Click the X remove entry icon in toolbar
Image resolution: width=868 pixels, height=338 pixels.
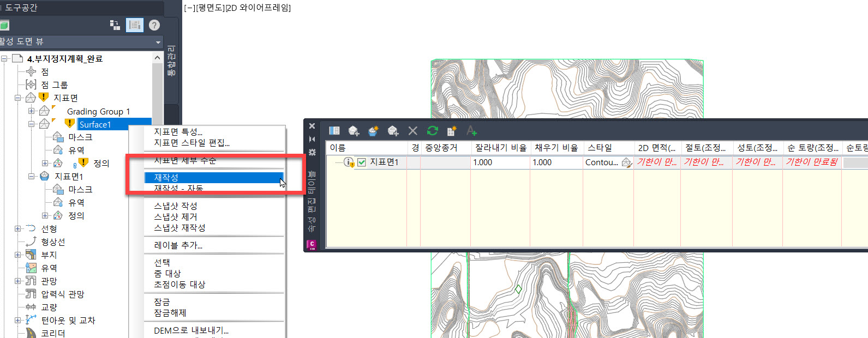413,131
